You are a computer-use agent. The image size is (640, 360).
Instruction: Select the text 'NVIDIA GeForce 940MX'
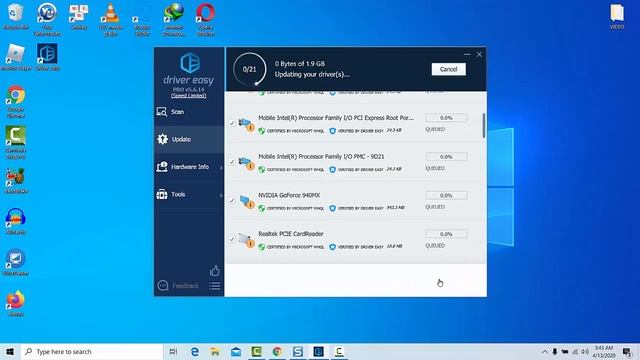[289, 195]
